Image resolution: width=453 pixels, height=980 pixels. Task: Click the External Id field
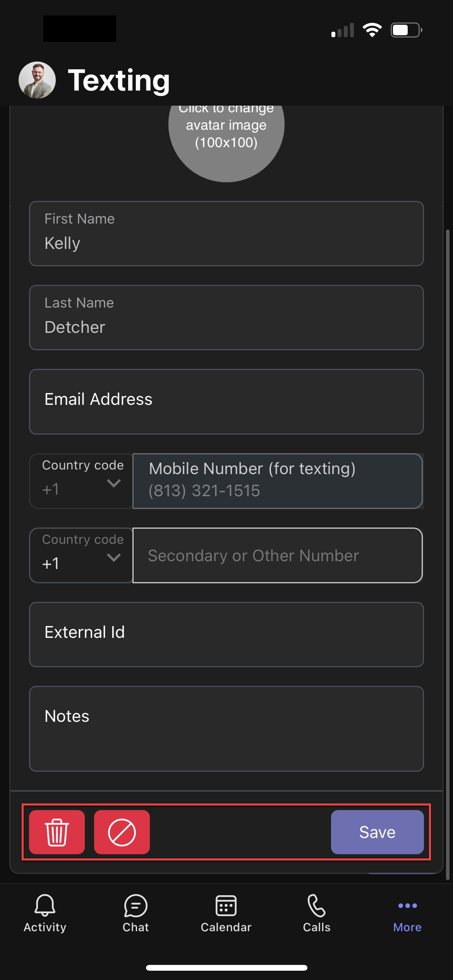[x=226, y=634]
